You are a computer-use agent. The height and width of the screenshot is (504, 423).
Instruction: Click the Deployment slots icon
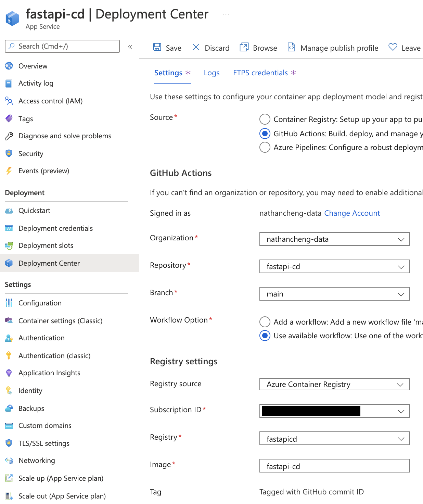(x=9, y=245)
